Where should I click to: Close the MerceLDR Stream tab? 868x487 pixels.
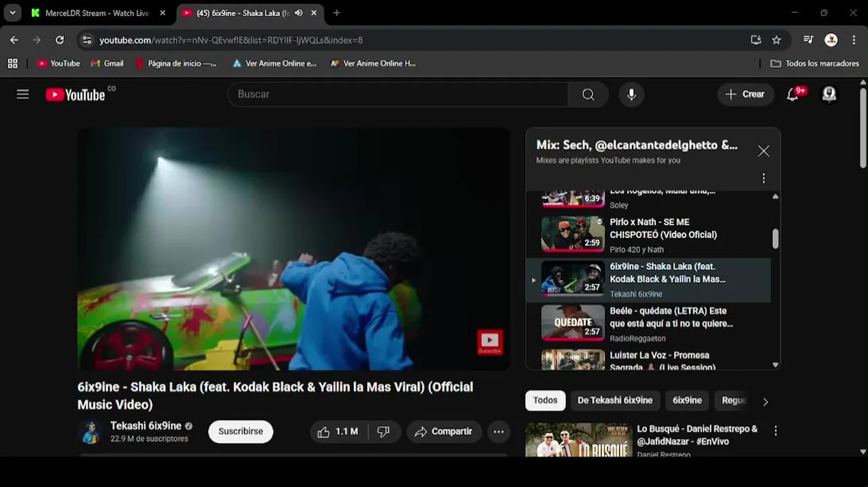click(162, 13)
